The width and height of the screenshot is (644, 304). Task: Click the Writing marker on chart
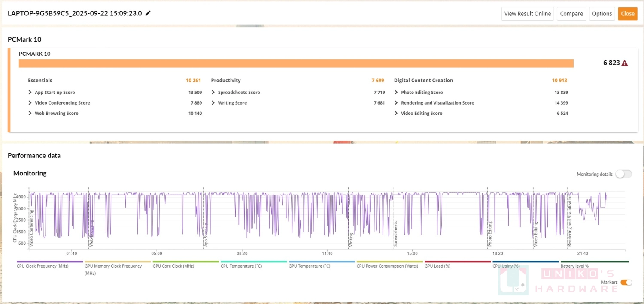pos(351,239)
